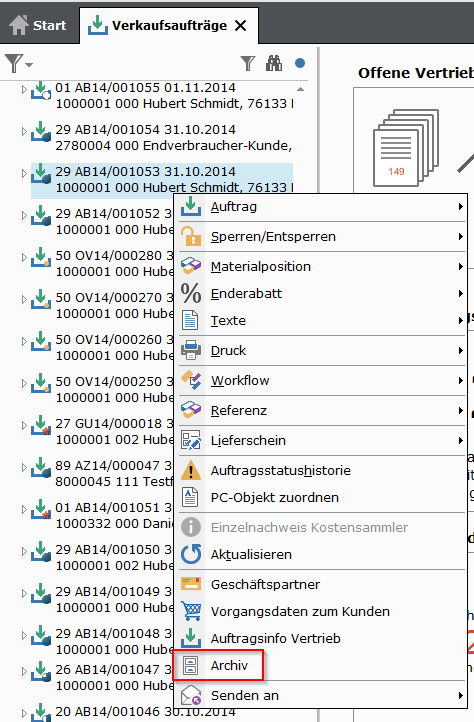Choose Vorgangsdaten zum Kunden
Viewport: 474px width, 722px height.
(322, 611)
